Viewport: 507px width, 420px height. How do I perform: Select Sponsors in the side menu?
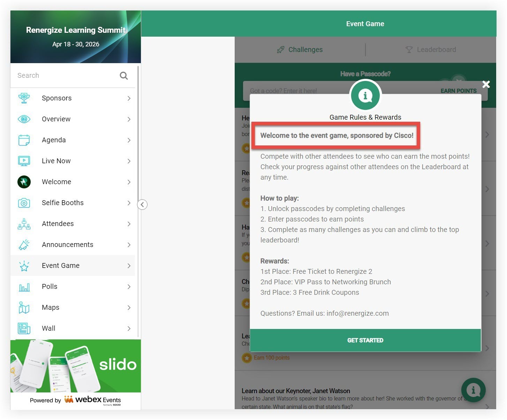[73, 98]
